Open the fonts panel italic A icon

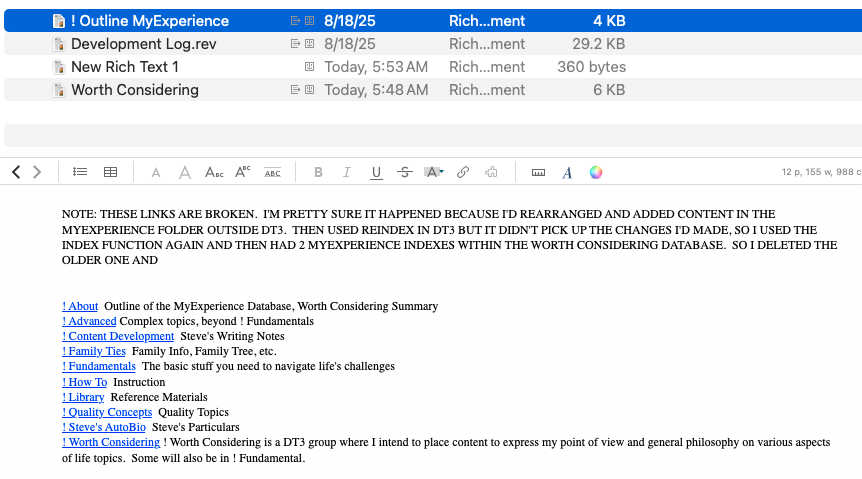(x=567, y=172)
